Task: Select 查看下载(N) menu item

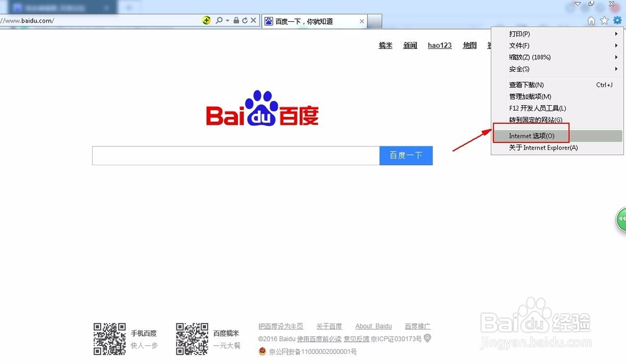Action: pos(557,84)
